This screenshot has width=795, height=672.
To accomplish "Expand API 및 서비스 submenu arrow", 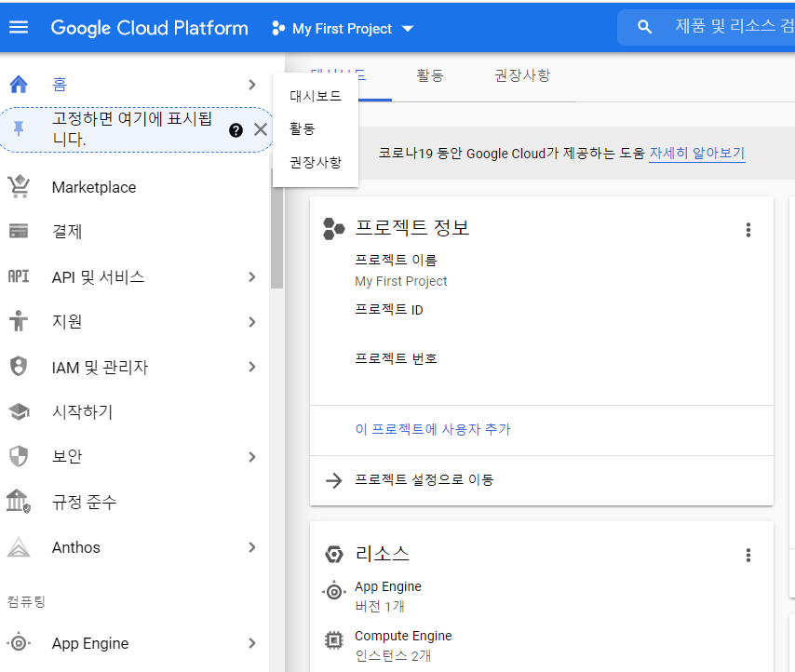I will 251,276.
